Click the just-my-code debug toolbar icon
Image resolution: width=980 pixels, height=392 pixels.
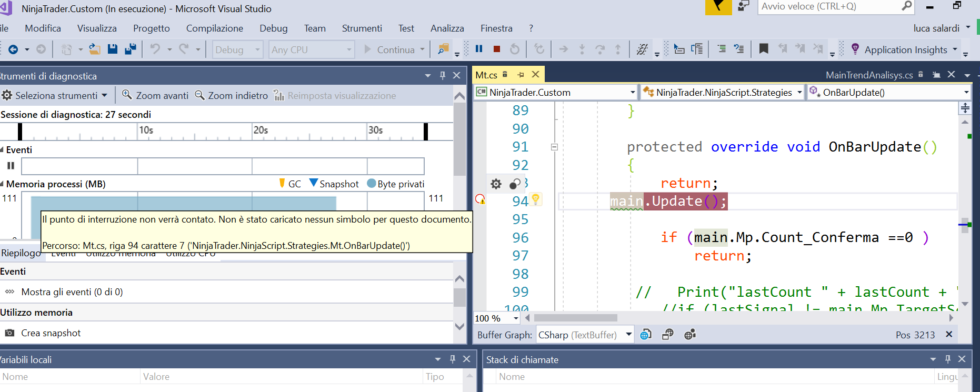click(642, 49)
